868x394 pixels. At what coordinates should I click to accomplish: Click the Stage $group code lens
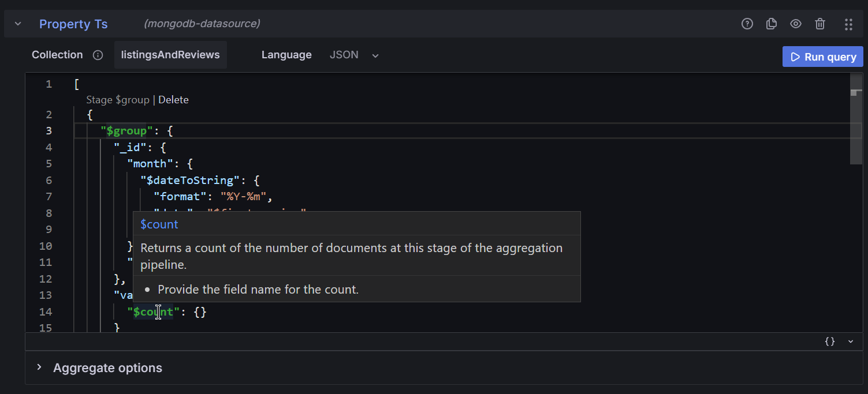coord(118,100)
